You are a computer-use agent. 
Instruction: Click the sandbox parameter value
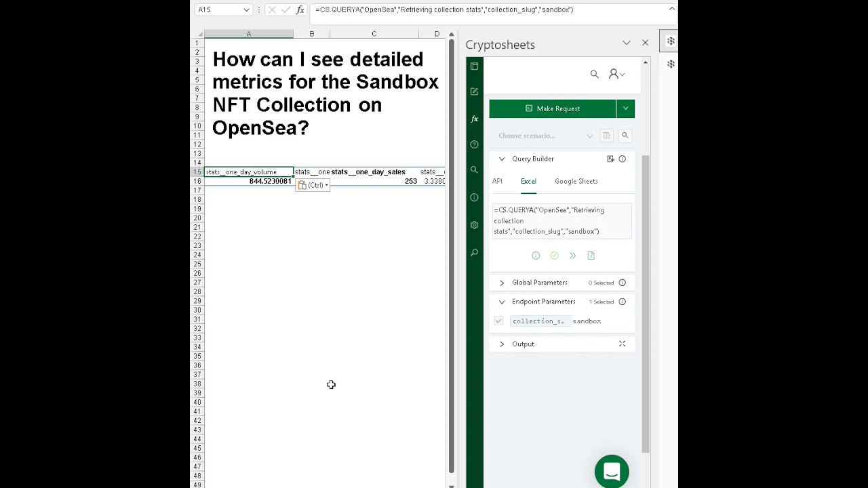coord(587,321)
